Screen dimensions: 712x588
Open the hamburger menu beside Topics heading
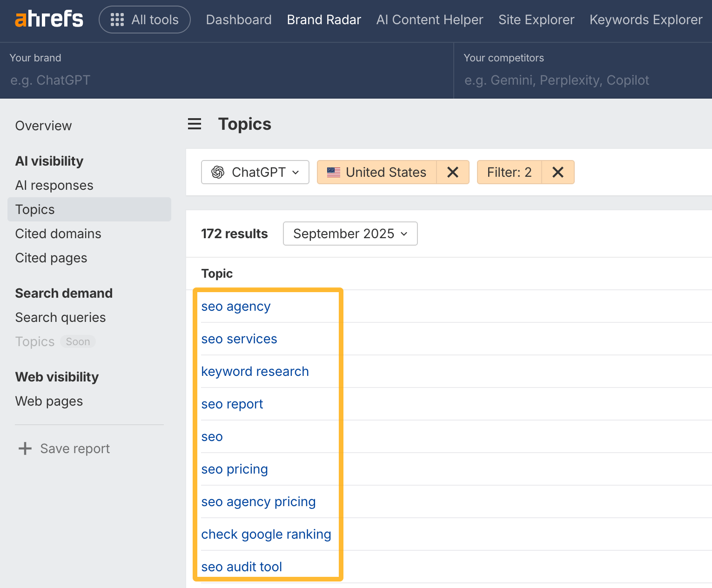coord(194,124)
